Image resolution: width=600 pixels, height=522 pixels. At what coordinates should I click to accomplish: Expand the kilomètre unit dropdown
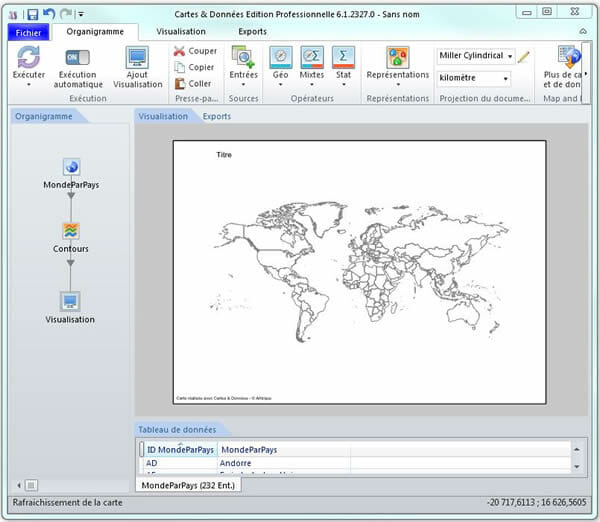pos(505,78)
